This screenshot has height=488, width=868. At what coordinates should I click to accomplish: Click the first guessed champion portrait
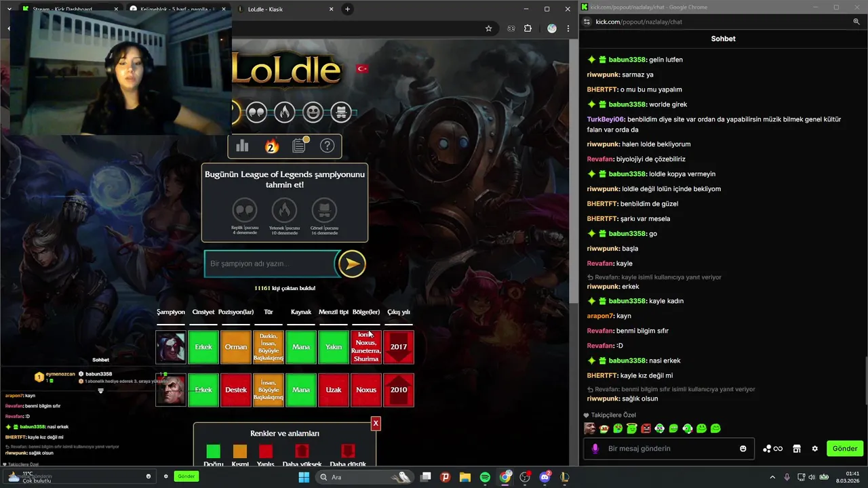170,347
